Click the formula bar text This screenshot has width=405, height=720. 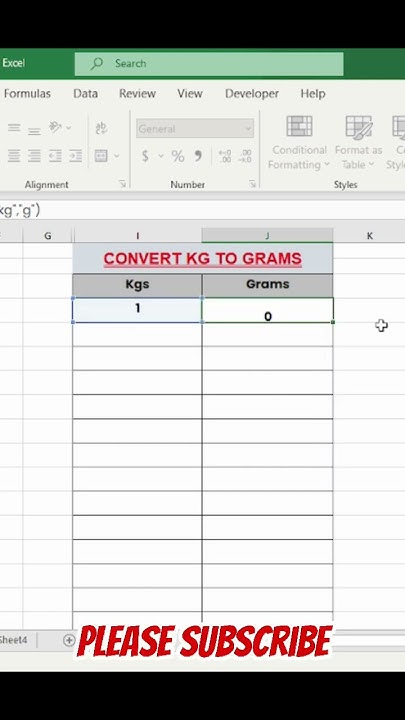[20, 210]
